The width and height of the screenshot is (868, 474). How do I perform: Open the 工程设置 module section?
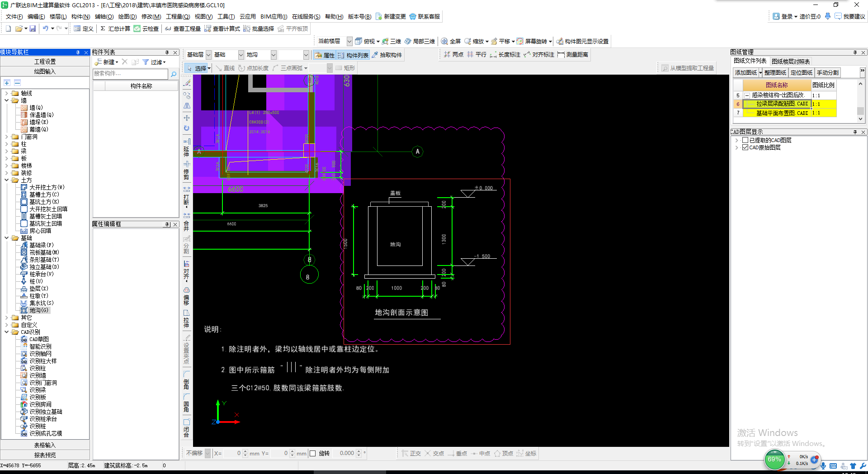[x=45, y=62]
